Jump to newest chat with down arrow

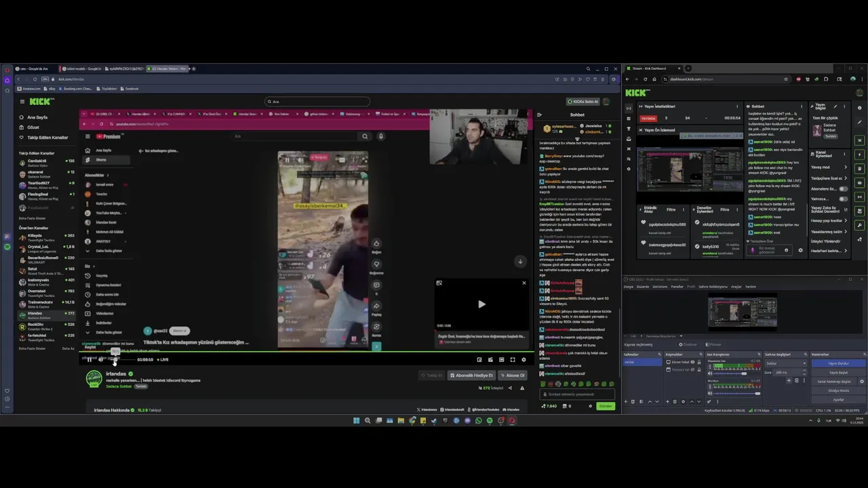click(520, 261)
